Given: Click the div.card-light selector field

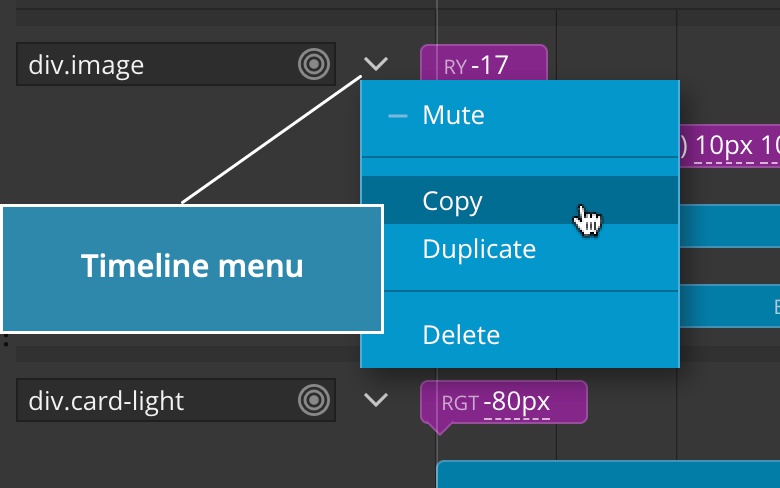Looking at the screenshot, I should 176,400.
